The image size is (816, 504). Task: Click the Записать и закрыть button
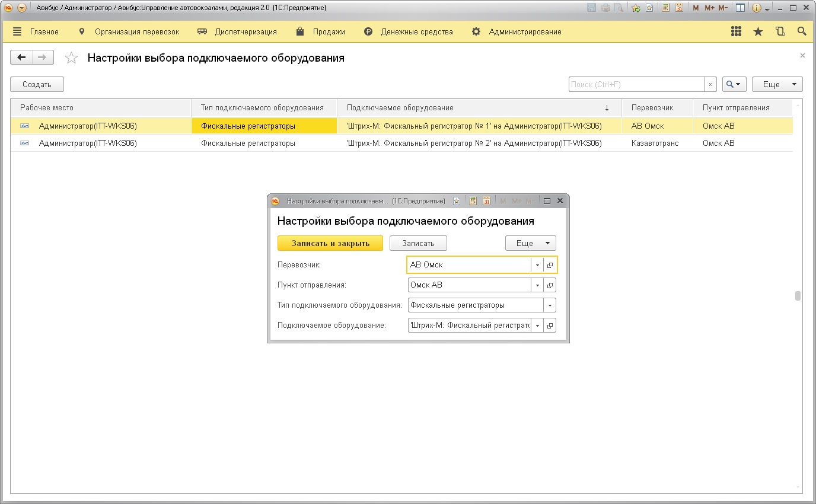tap(330, 243)
